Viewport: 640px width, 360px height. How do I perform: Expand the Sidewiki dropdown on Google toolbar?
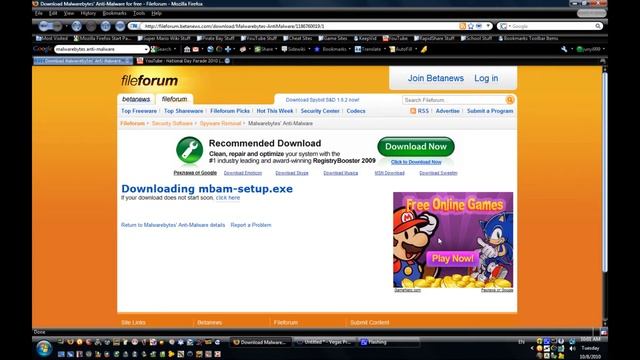click(309, 49)
